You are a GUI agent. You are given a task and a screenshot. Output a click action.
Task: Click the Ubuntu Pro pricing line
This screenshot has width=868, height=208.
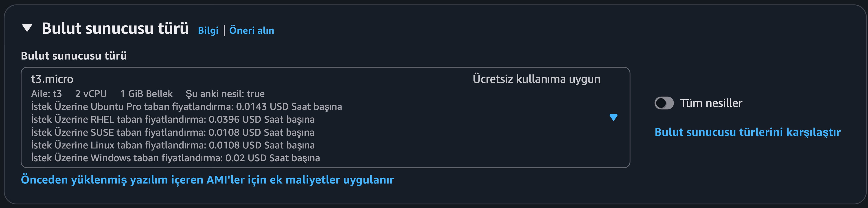pos(186,106)
